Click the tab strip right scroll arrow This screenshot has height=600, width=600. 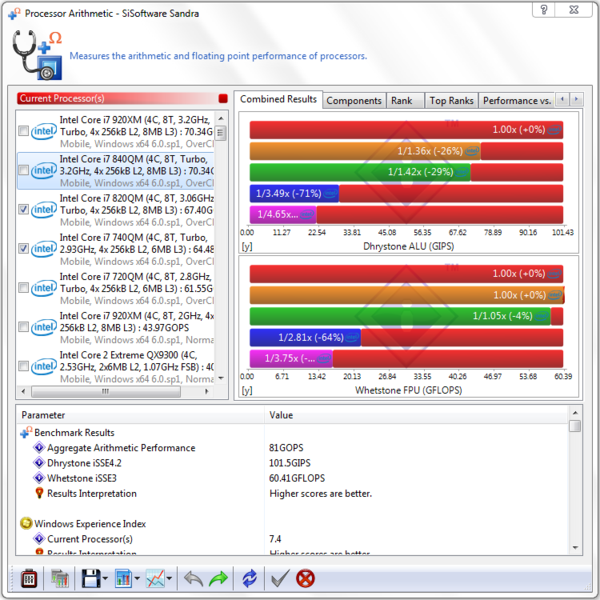[x=576, y=99]
